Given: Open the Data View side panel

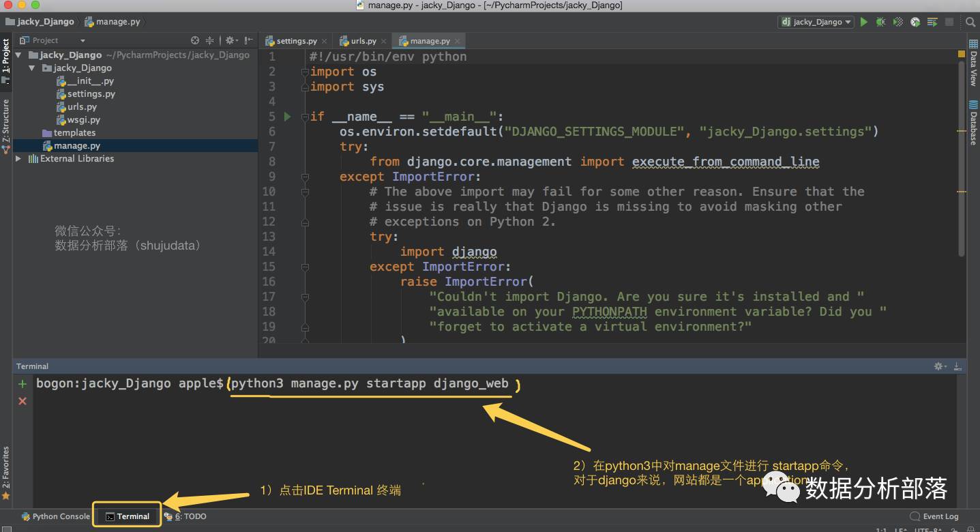Looking at the screenshot, I should pos(973,63).
